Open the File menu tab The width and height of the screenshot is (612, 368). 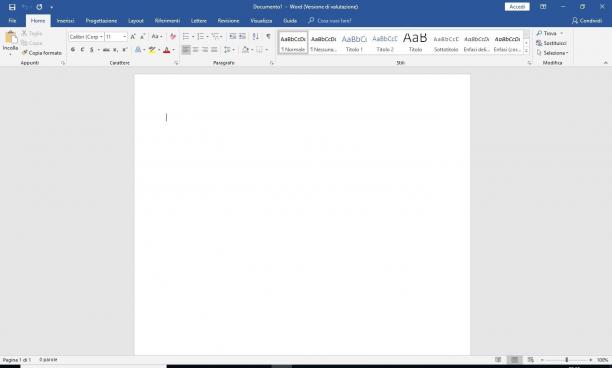click(x=12, y=21)
